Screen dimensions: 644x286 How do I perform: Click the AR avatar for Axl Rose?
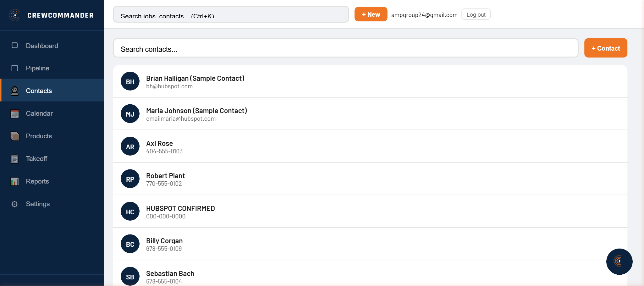(x=130, y=146)
